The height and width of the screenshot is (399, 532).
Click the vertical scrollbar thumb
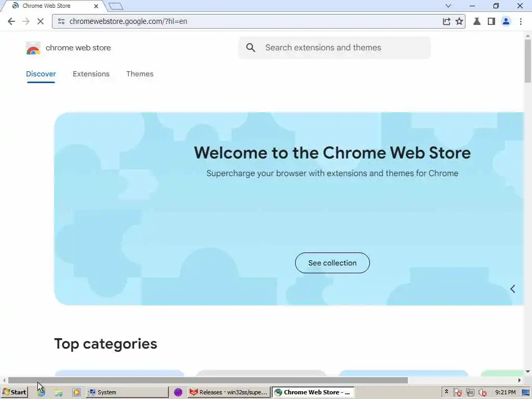[528, 61]
